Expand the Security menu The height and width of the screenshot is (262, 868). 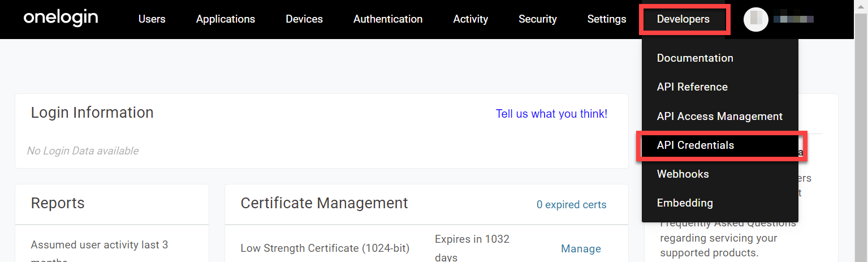point(537,19)
